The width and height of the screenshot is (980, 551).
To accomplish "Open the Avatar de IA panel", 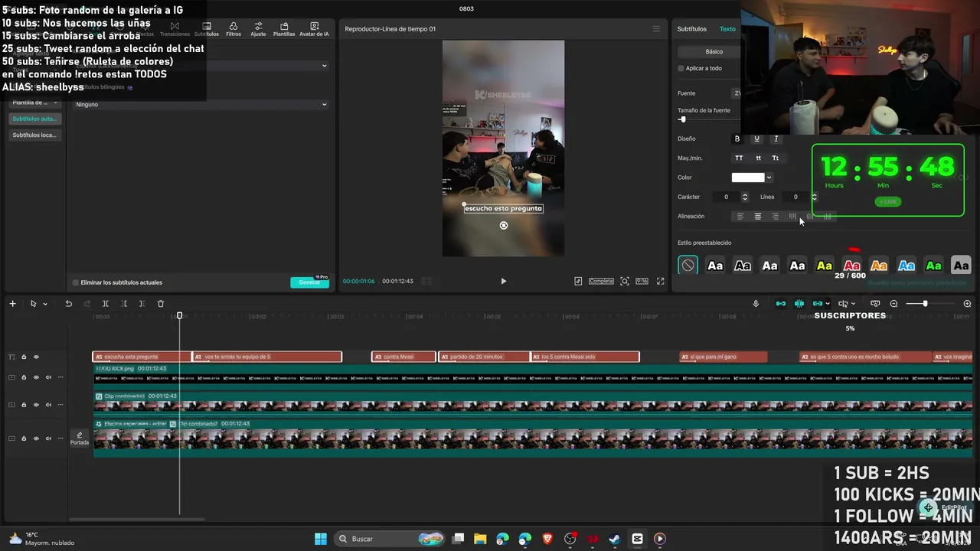I will 314,29.
